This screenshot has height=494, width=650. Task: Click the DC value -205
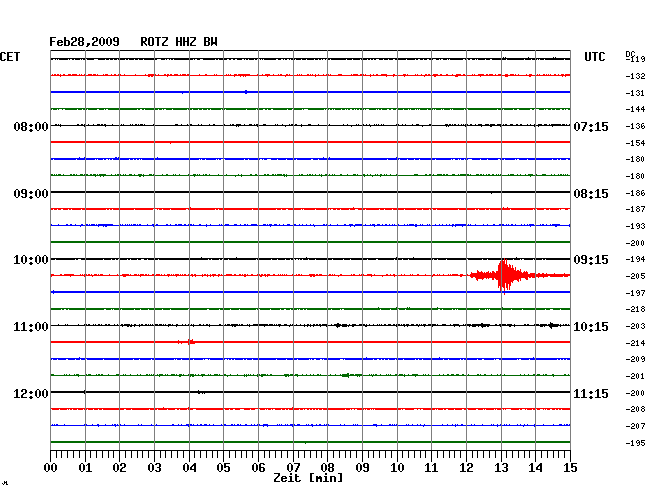(x=635, y=276)
